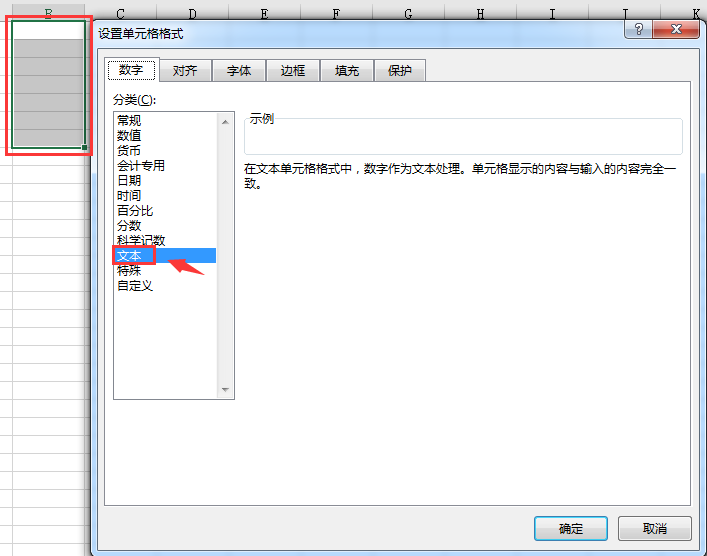Choose the 自定义 category
This screenshot has height=556, width=707.
135,285
